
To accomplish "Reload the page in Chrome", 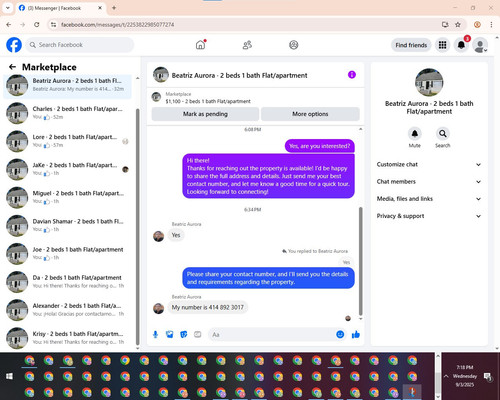I will (37, 24).
